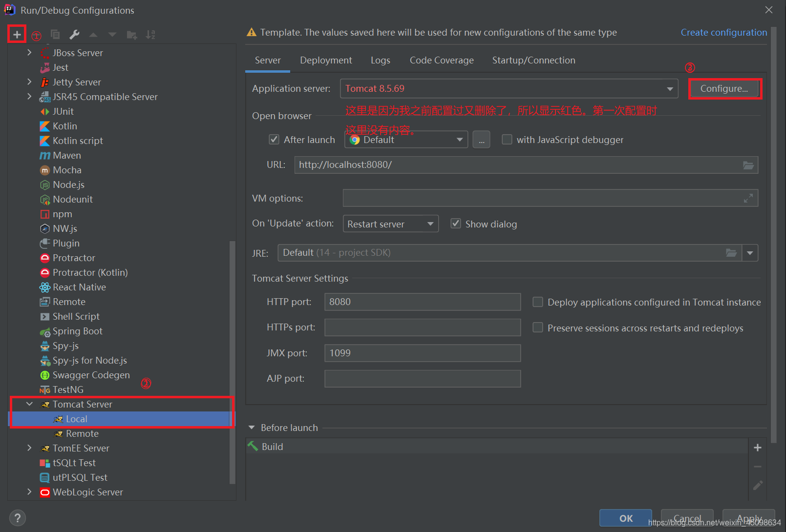
Task: Click the HTTP port field
Action: tap(423, 302)
